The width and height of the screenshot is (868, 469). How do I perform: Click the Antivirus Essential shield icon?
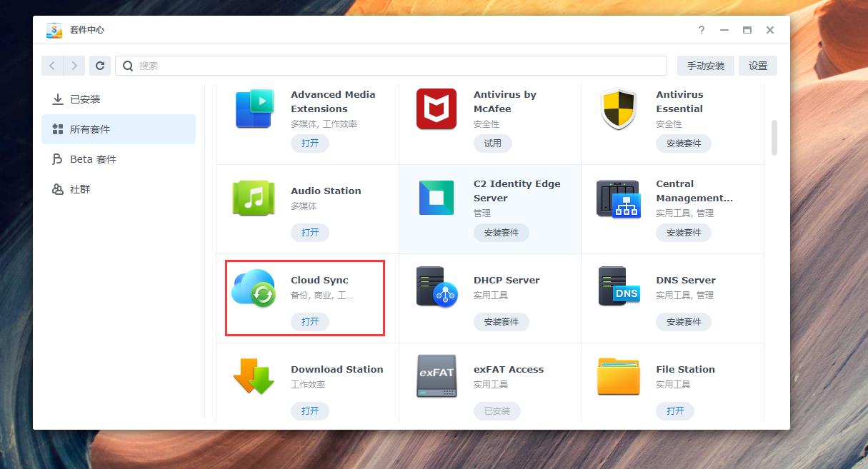[619, 109]
